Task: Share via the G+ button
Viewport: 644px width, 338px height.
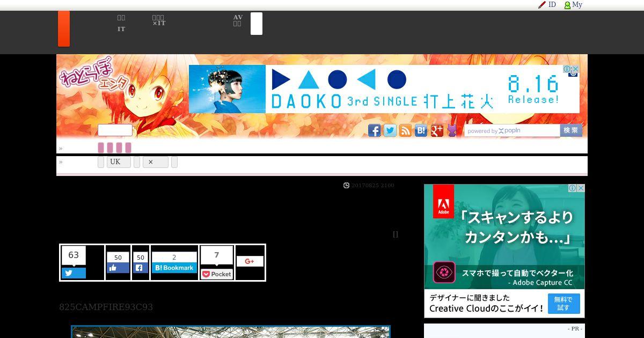Action: click(250, 261)
